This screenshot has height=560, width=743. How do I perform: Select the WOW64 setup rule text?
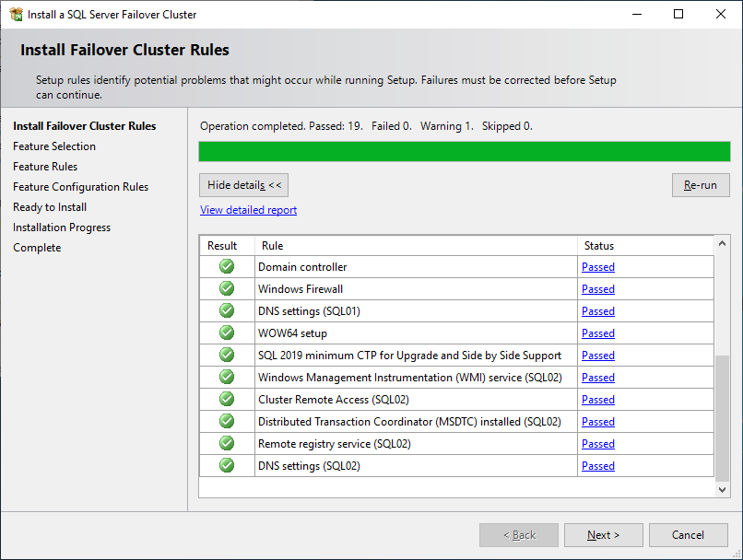(x=292, y=333)
